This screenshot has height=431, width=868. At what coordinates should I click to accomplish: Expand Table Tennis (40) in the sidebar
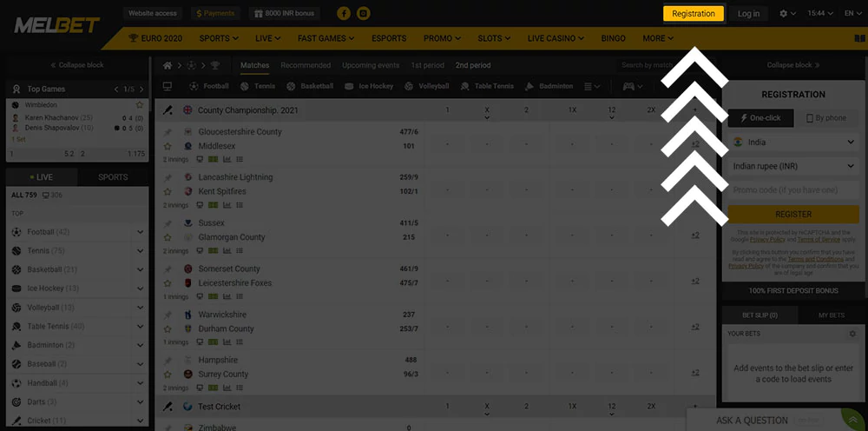click(x=140, y=327)
